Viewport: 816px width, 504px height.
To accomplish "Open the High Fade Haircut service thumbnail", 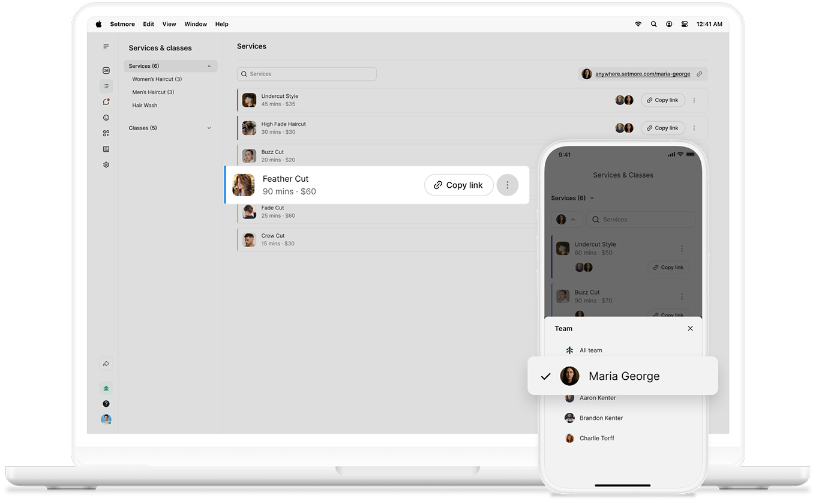I will point(249,128).
